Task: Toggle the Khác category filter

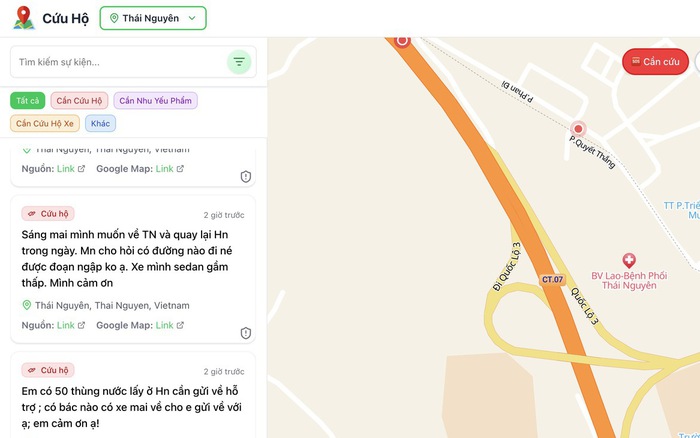Action: pyautogui.click(x=101, y=123)
